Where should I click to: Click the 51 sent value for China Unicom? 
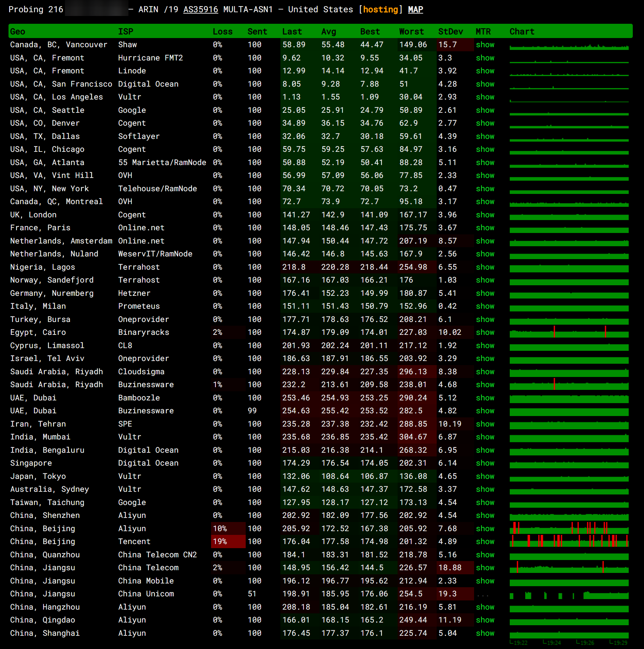(252, 594)
